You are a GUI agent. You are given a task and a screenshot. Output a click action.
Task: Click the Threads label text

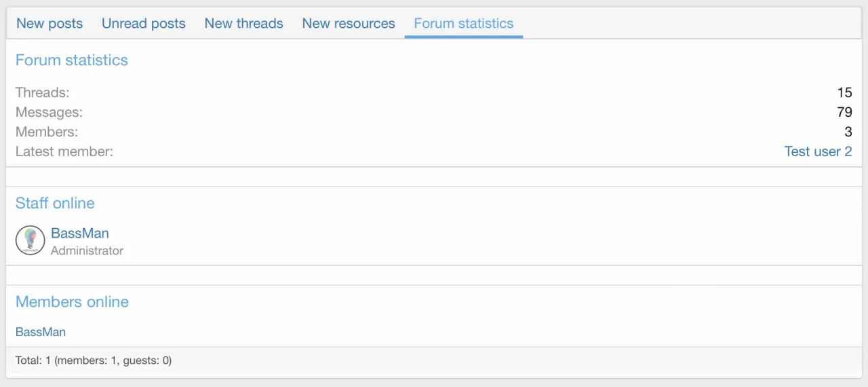click(x=42, y=92)
